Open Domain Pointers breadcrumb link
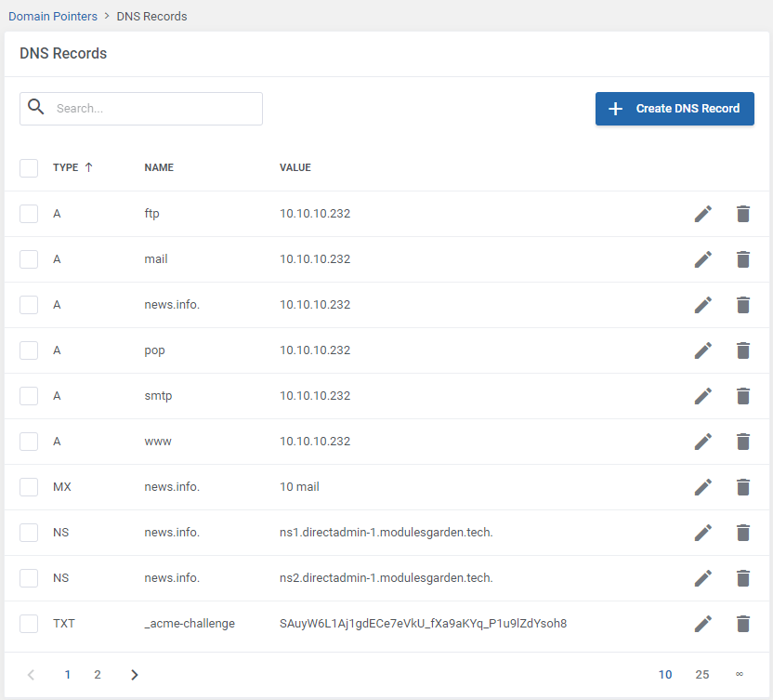The height and width of the screenshot is (700, 773). 53,17
